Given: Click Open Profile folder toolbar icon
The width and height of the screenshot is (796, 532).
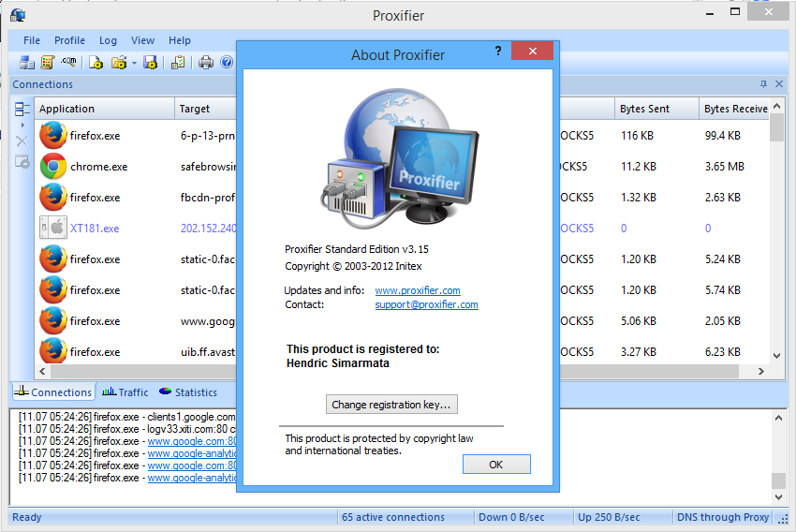Looking at the screenshot, I should click(119, 63).
